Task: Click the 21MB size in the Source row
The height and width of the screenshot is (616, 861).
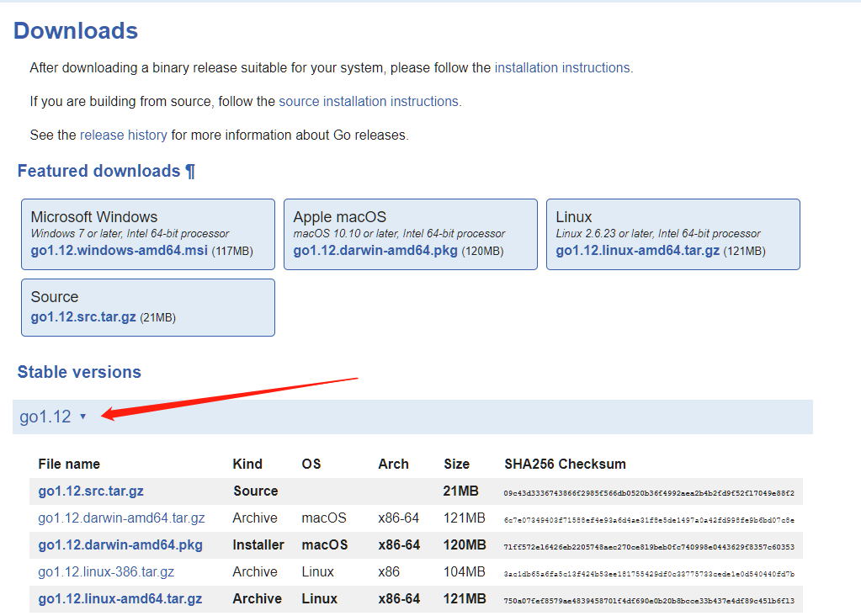Action: pos(460,491)
